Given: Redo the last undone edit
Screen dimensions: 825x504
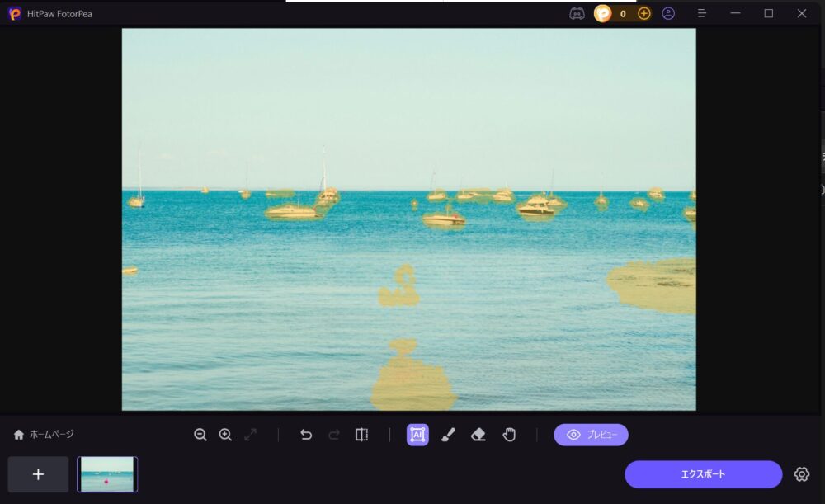Looking at the screenshot, I should 333,435.
